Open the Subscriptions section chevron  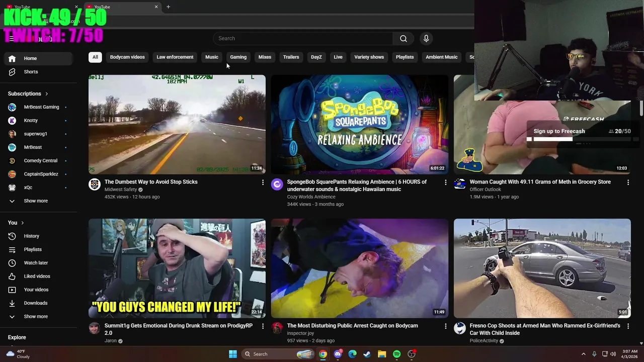tap(47, 94)
